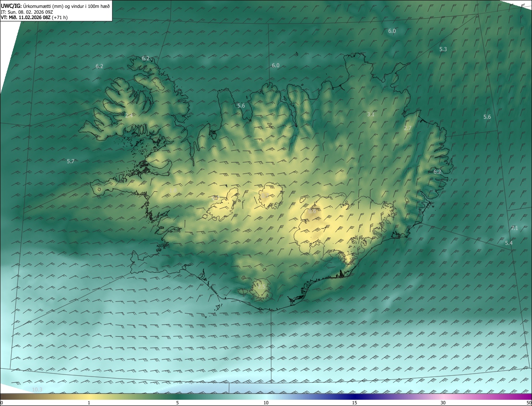Click the 10.3 value near the colorbar

[37, 389]
